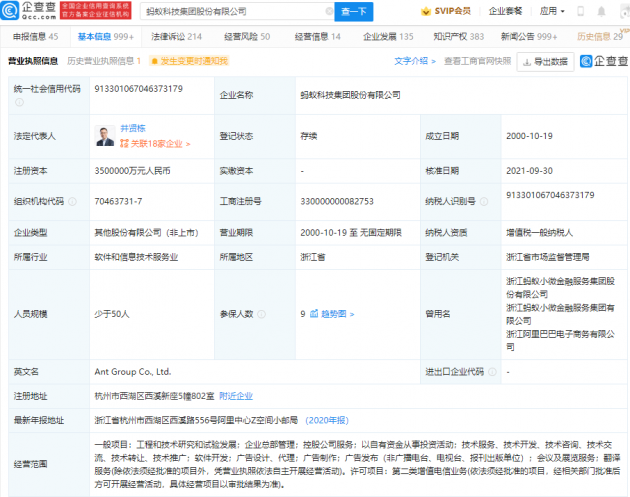Click the 井贤栋 legal representative photo
Screen dimensions: 630x497
(105, 136)
